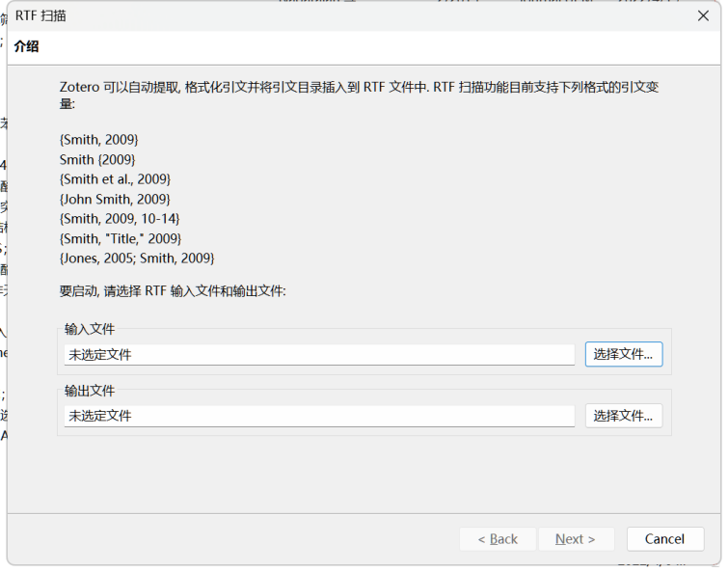
Task: Click the {Smith, 2009, 10-14} example
Action: click(121, 220)
